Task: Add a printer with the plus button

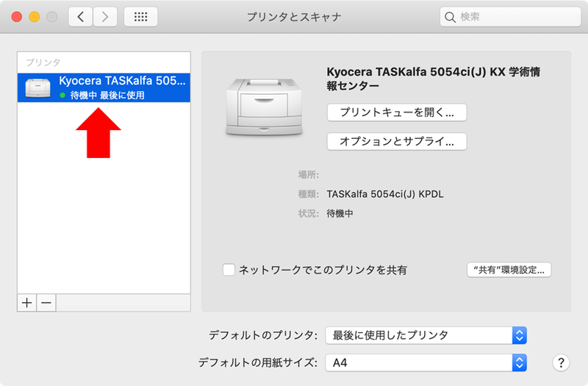Action: pyautogui.click(x=26, y=303)
